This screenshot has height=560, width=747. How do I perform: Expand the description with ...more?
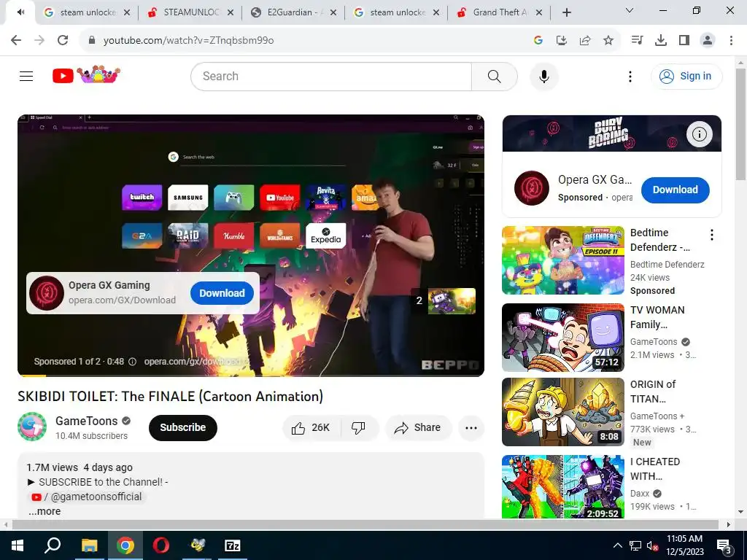point(44,511)
